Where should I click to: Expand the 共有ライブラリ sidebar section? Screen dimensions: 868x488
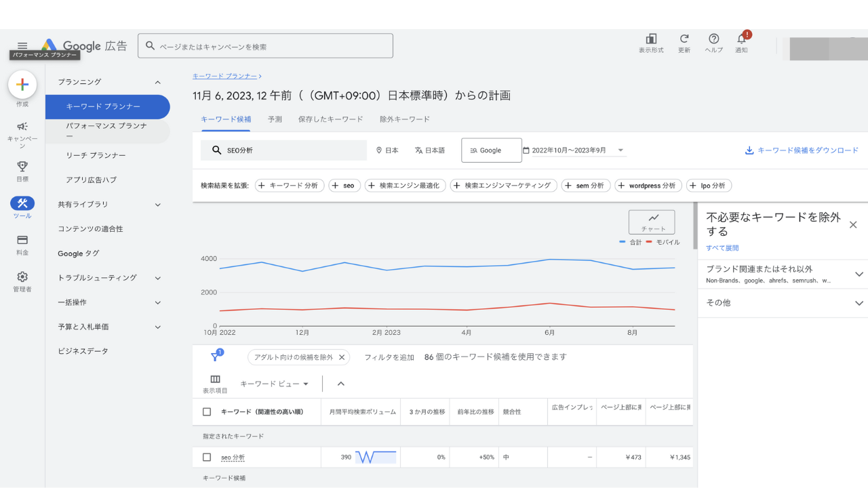pyautogui.click(x=157, y=205)
